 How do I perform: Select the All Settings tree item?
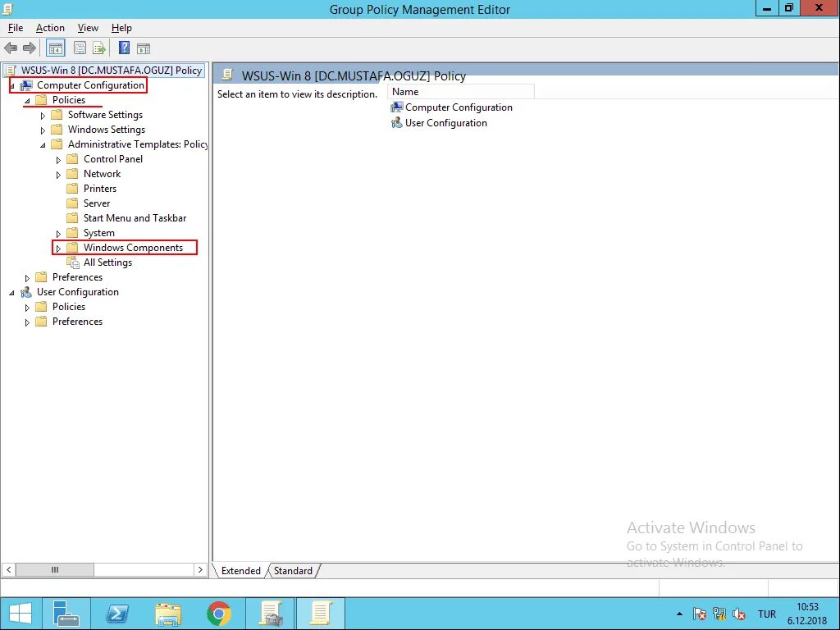(x=107, y=262)
